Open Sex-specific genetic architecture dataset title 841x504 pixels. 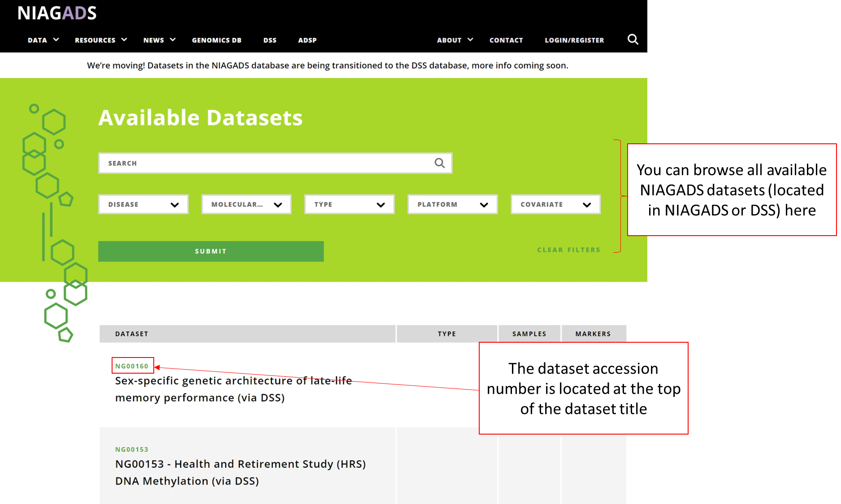pos(234,389)
